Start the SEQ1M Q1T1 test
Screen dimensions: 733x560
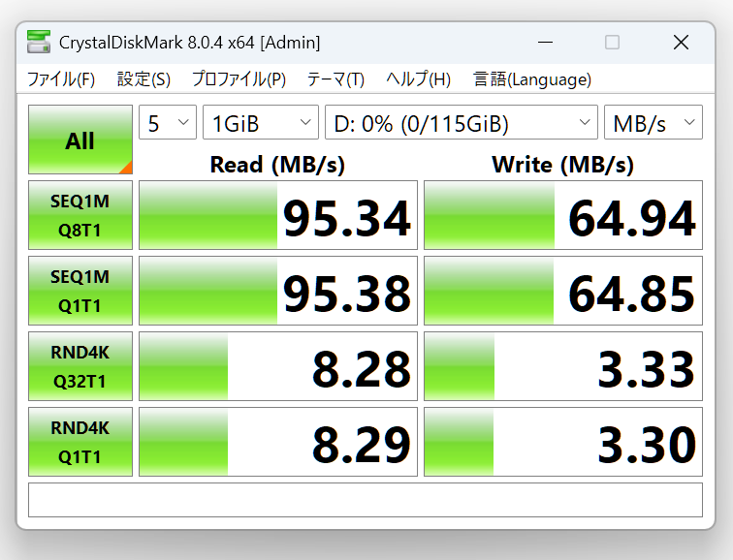[x=80, y=291]
